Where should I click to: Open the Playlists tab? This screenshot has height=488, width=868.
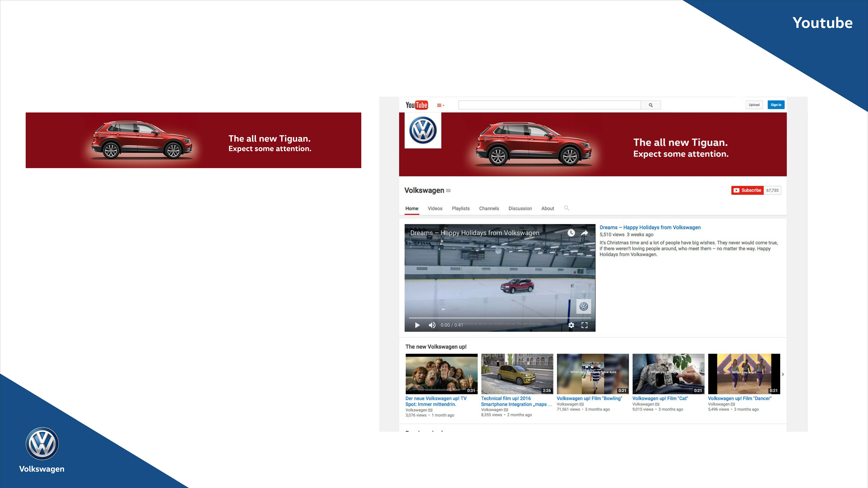pyautogui.click(x=460, y=209)
